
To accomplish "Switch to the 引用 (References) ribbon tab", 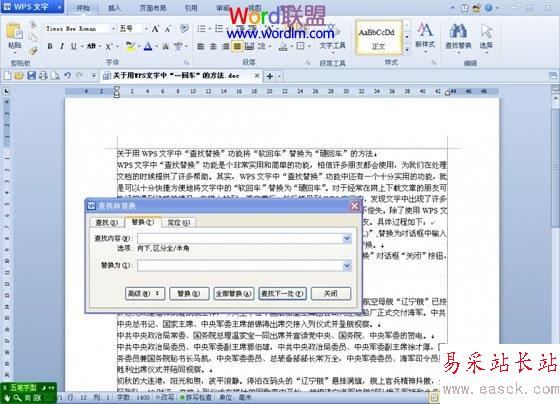I will pyautogui.click(x=191, y=8).
